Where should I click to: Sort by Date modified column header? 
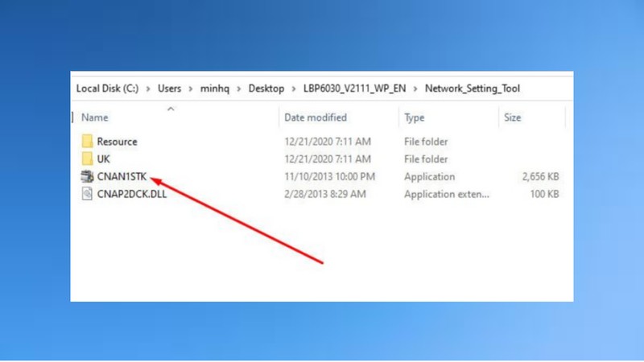coord(316,117)
